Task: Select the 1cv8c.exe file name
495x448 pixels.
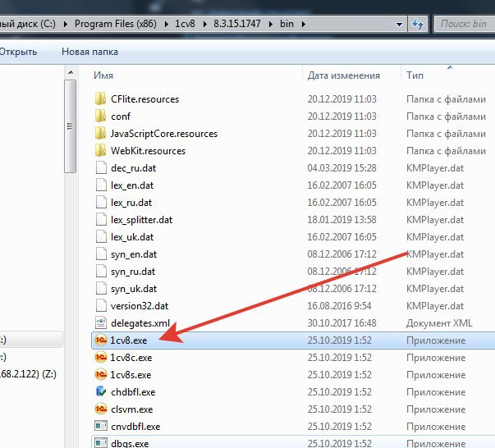Action: coord(131,358)
